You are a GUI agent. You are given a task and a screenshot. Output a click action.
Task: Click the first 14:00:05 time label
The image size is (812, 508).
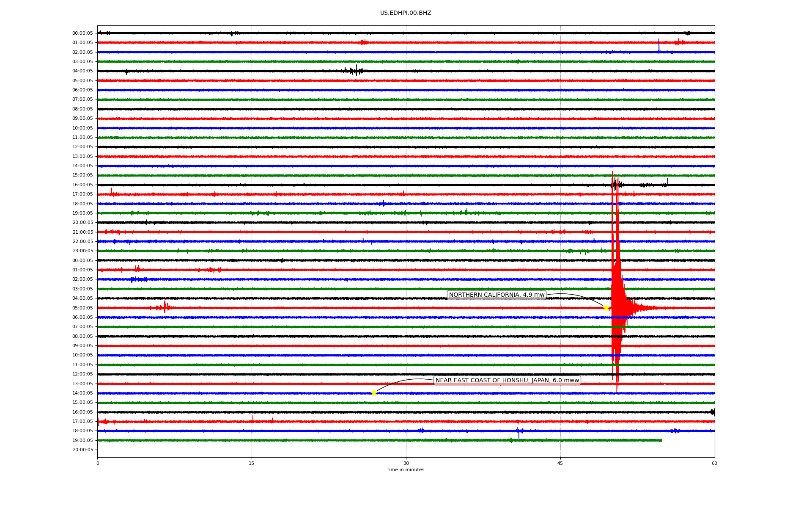82,166
